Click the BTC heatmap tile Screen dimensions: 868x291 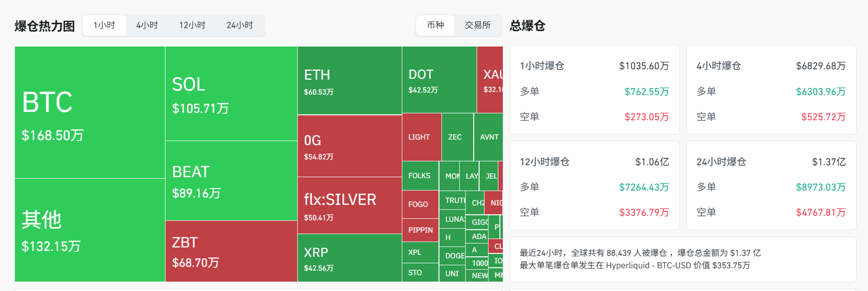pyautogui.click(x=90, y=112)
